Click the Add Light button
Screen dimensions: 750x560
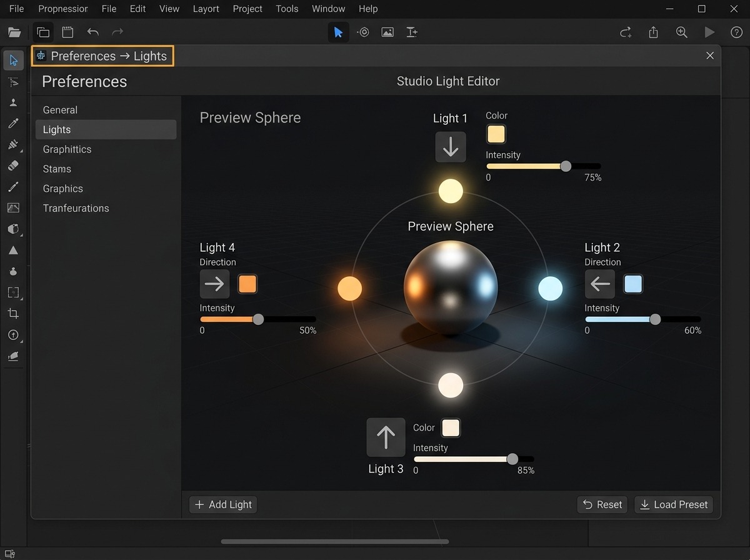[x=223, y=504]
